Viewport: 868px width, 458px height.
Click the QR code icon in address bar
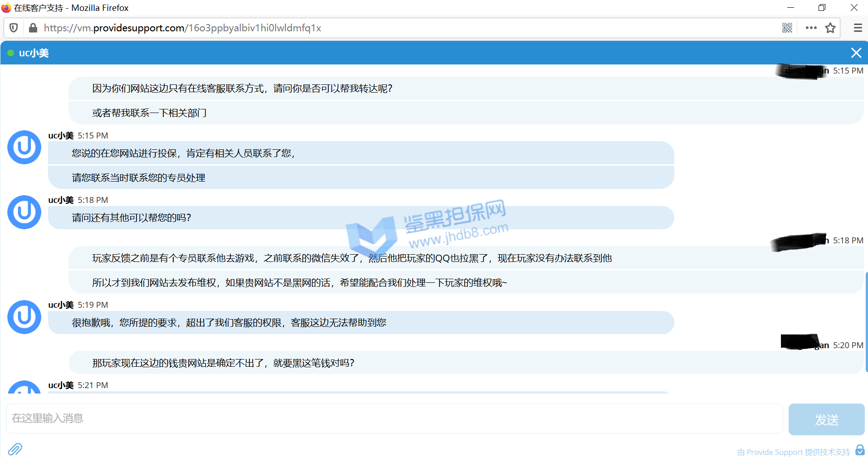[787, 28]
